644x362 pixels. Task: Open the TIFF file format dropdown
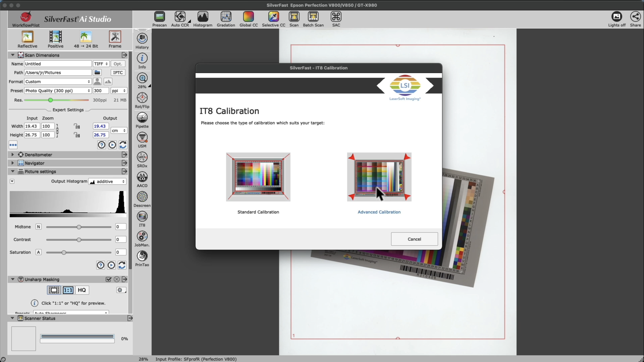[101, 64]
